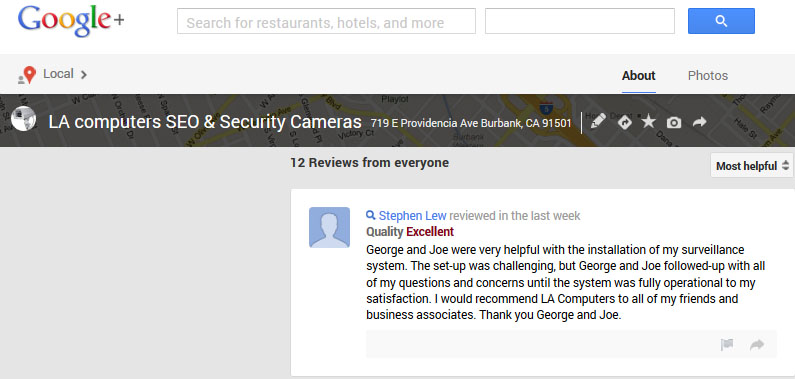Image resolution: width=795 pixels, height=379 pixels.
Task: Flag the Stephen Lew review
Action: click(727, 345)
